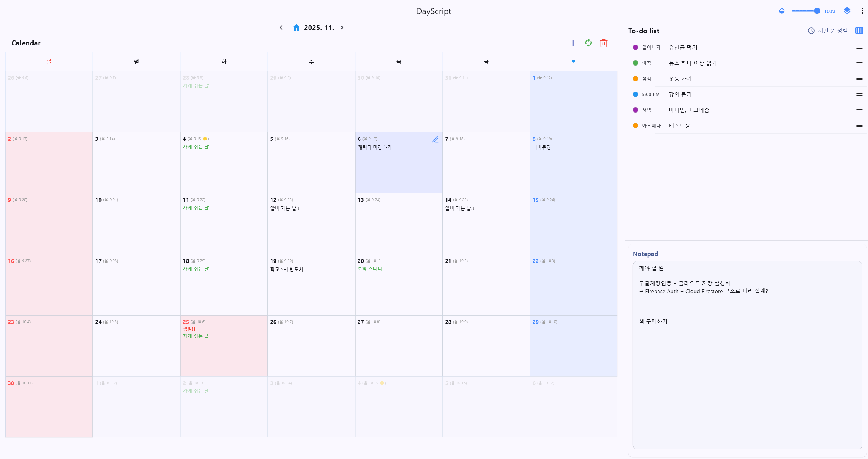Select the 생일!! event on day 25
The image size is (868, 459).
pyautogui.click(x=189, y=329)
